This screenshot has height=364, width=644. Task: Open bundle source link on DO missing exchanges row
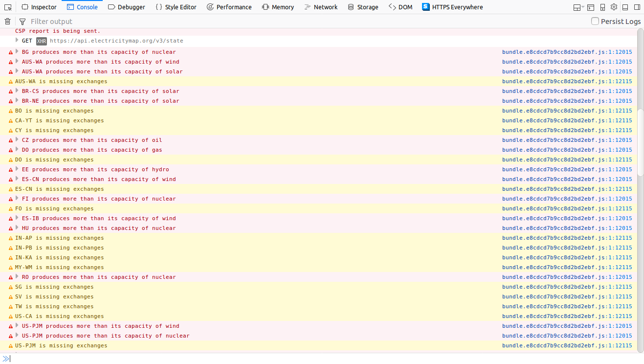[x=567, y=159]
